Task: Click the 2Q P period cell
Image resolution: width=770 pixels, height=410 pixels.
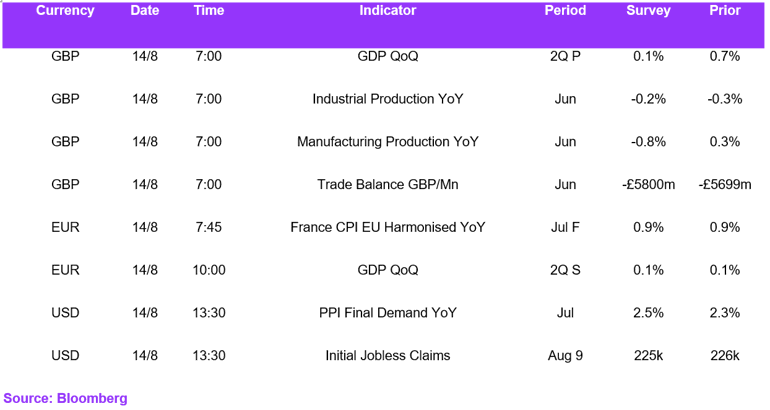Action: click(565, 56)
